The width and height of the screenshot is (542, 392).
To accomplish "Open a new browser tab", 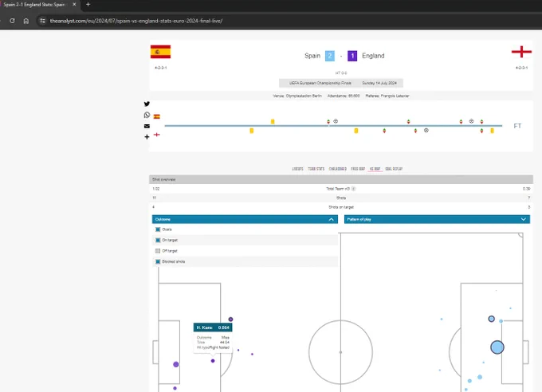I will tap(88, 5).
